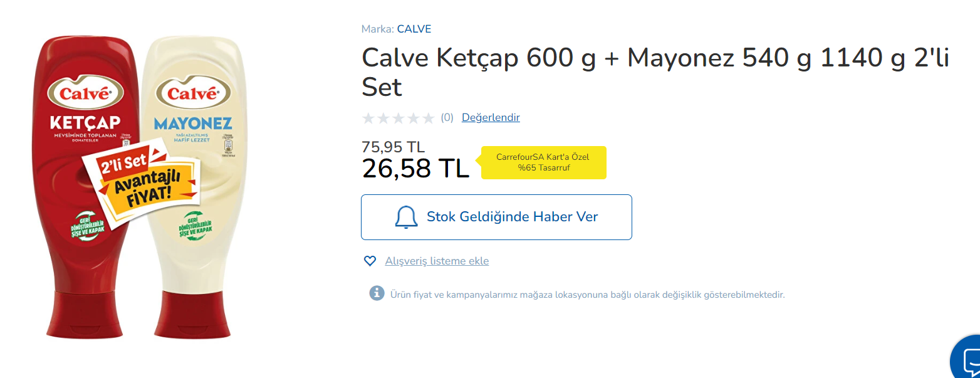Choose the fourth rating star

pos(414,118)
